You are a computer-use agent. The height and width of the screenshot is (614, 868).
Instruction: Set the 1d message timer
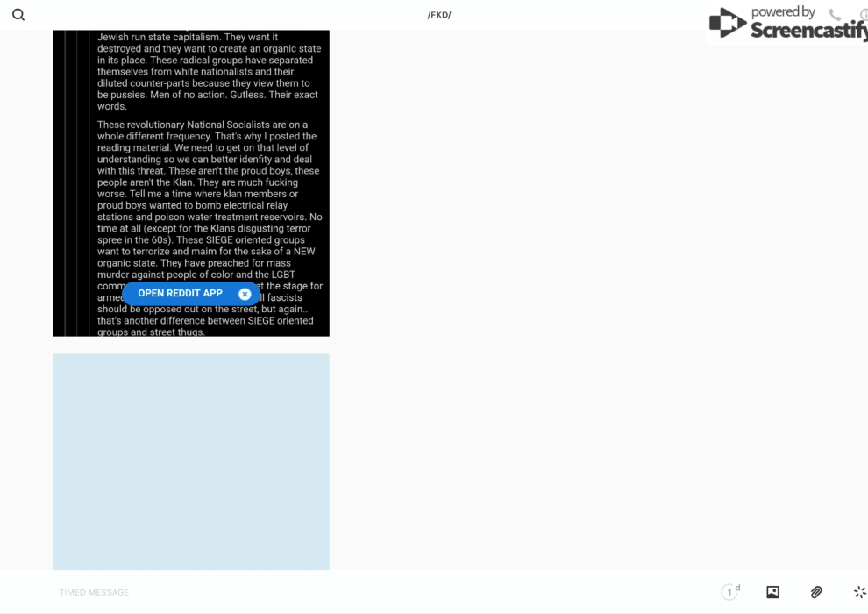click(730, 592)
